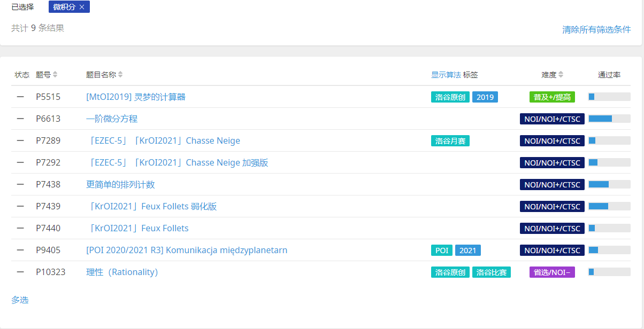Image resolution: width=644 pixels, height=329 pixels.
Task: Click the 2021 tag in P9405 row
Action: coord(468,250)
